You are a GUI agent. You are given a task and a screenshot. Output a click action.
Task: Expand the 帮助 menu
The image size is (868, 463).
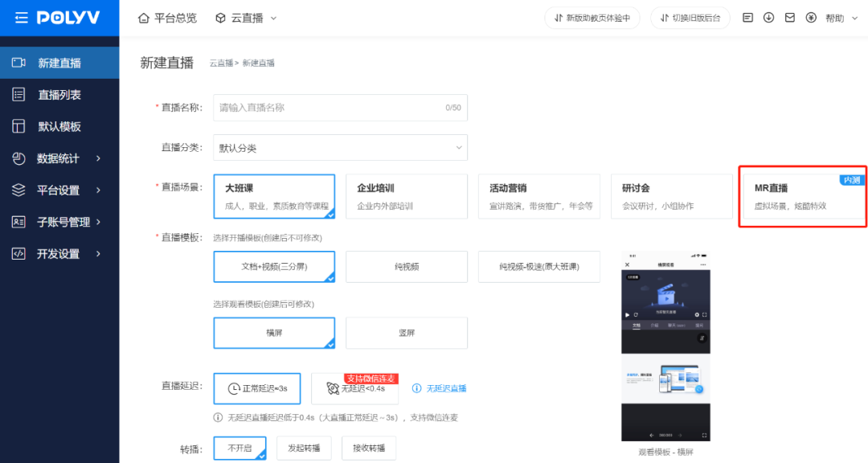(x=841, y=18)
